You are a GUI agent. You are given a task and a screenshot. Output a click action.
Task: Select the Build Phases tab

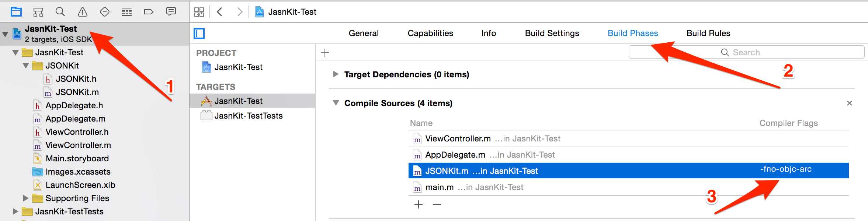[633, 33]
